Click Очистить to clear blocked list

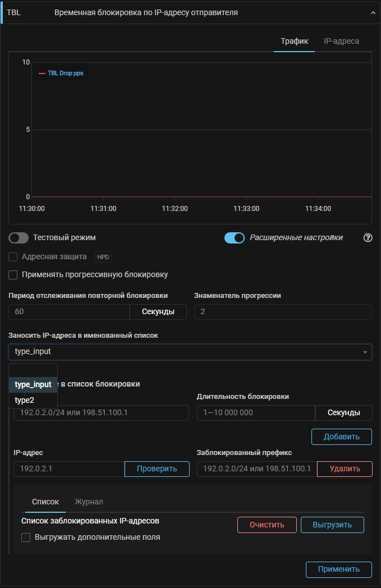[267, 525]
